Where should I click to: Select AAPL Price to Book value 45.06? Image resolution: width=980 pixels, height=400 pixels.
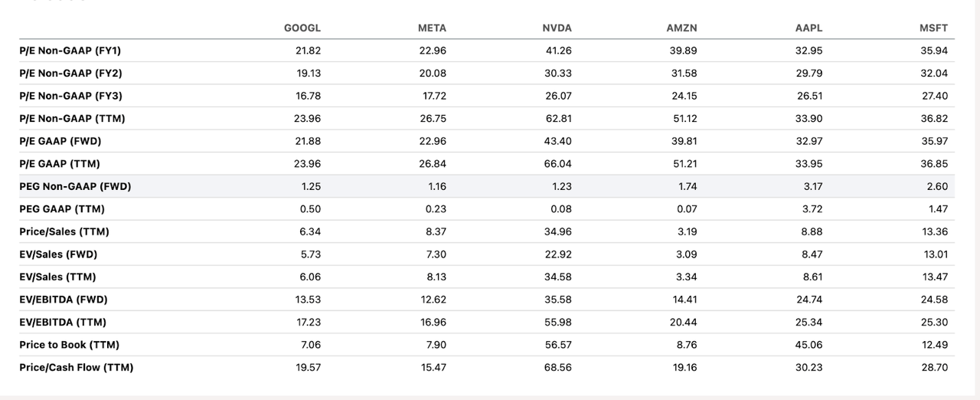point(808,345)
